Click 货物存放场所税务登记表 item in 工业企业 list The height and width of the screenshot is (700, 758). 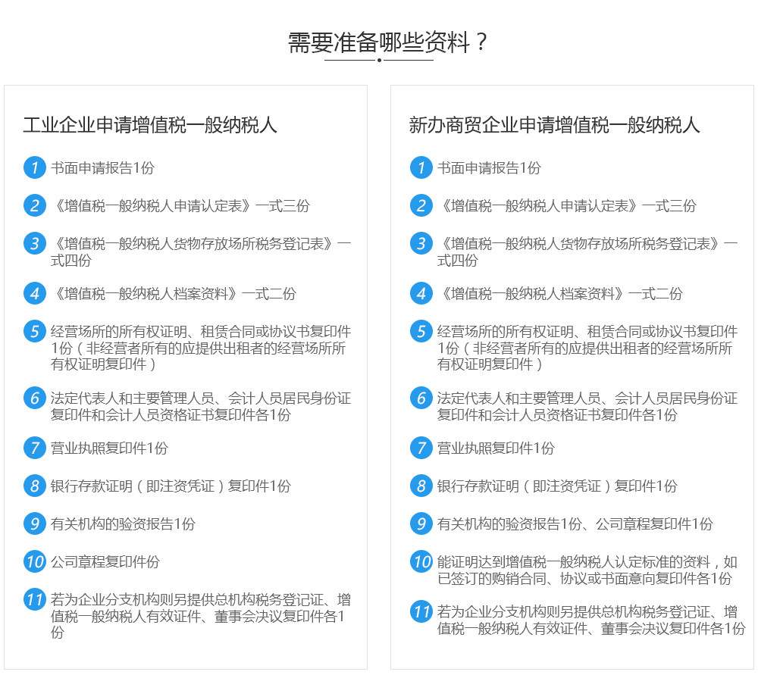[x=201, y=252]
